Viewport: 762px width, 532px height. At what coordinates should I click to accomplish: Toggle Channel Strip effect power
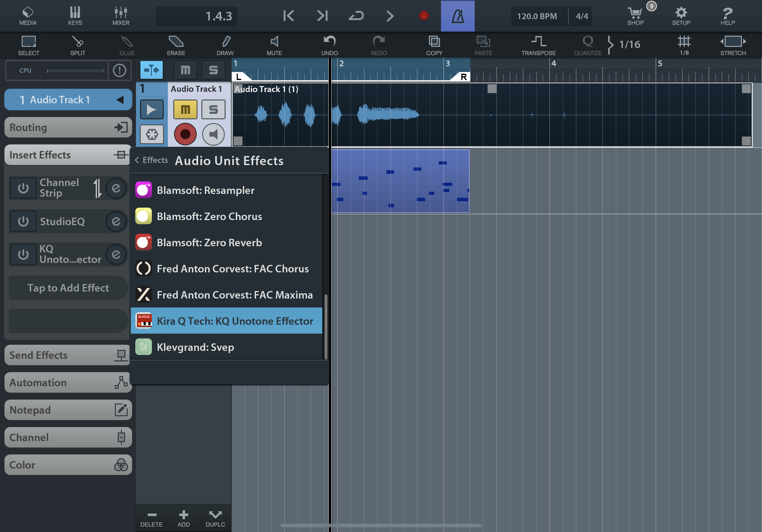[x=23, y=188]
